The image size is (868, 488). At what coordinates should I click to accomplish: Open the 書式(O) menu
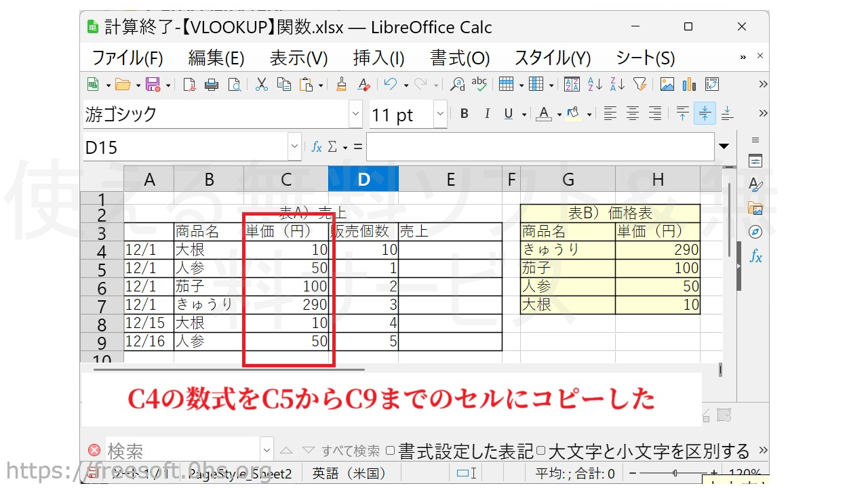(460, 58)
